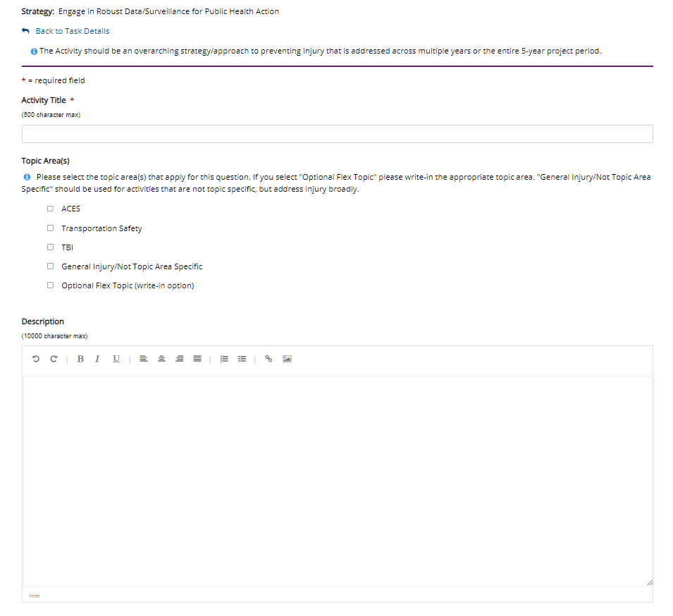673x616 pixels.
Task: Toggle bold formatting in Description editor
Action: click(80, 359)
